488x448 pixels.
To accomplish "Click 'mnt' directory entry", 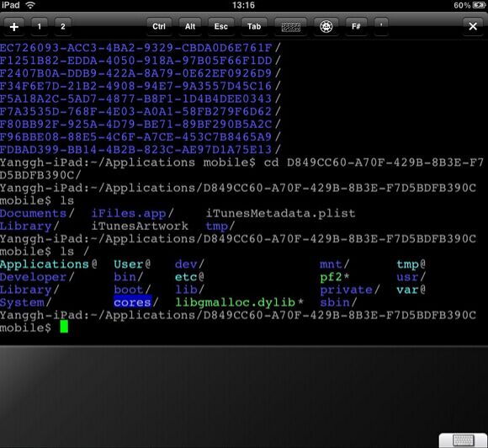I will pyautogui.click(x=332, y=264).
